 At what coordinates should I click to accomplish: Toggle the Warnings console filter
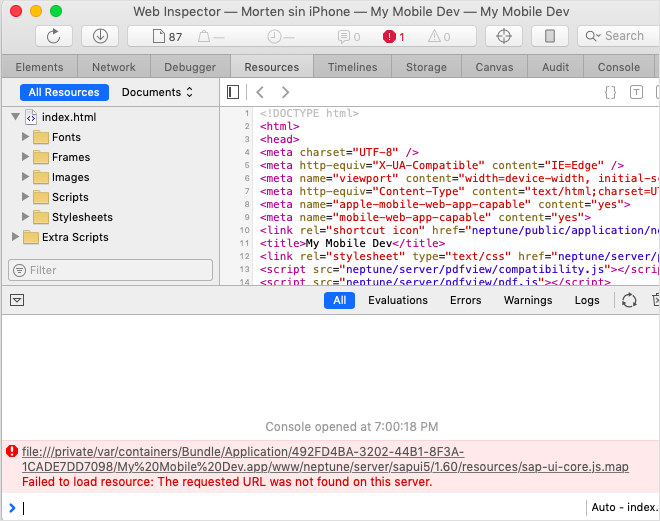(x=527, y=300)
